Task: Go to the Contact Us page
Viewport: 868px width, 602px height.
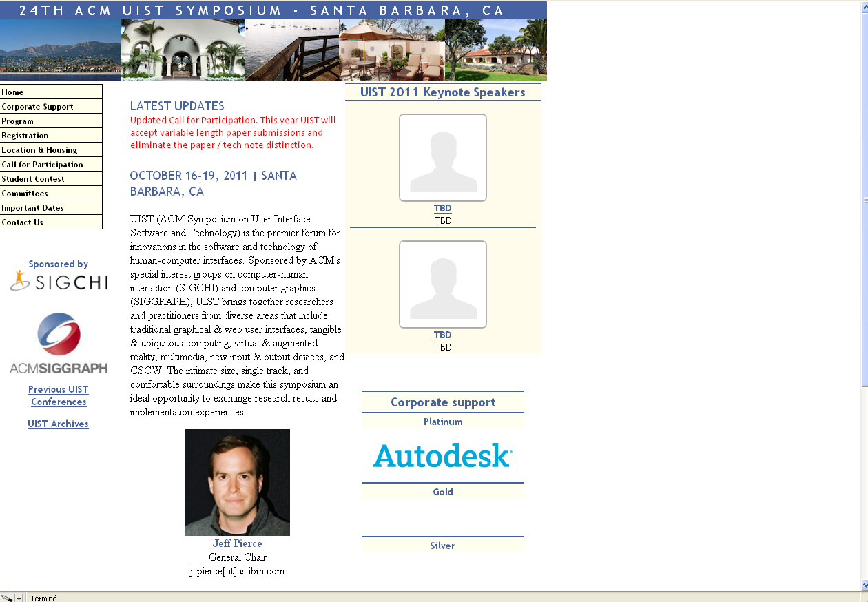Action: coord(51,222)
